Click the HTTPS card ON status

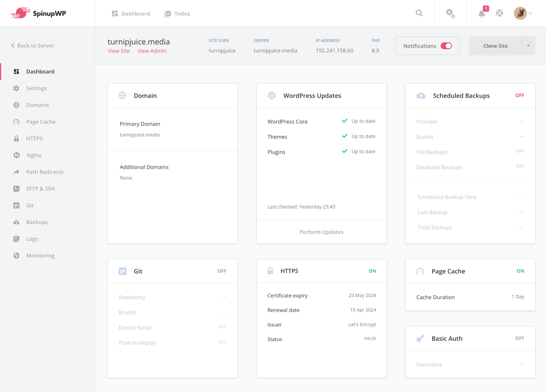tap(372, 271)
